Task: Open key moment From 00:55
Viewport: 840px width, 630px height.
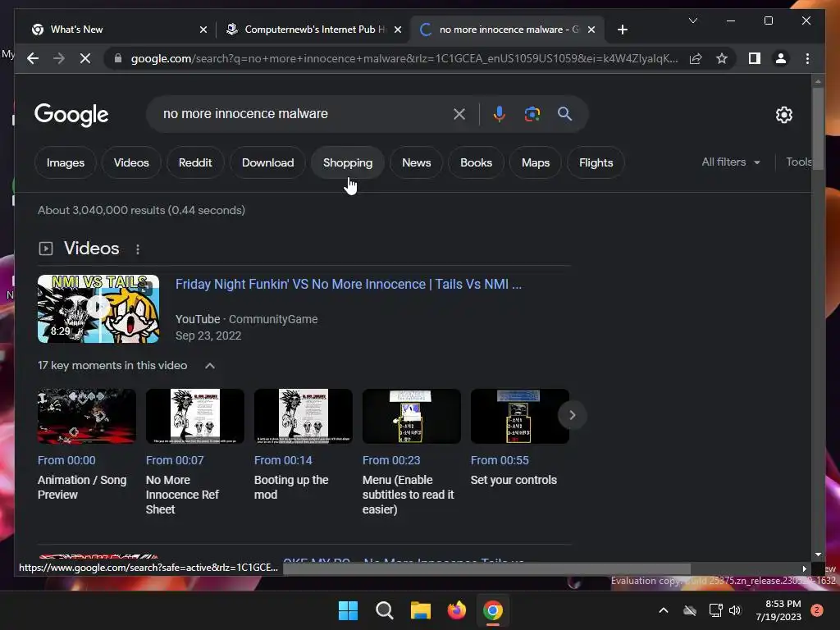Action: pyautogui.click(x=500, y=460)
